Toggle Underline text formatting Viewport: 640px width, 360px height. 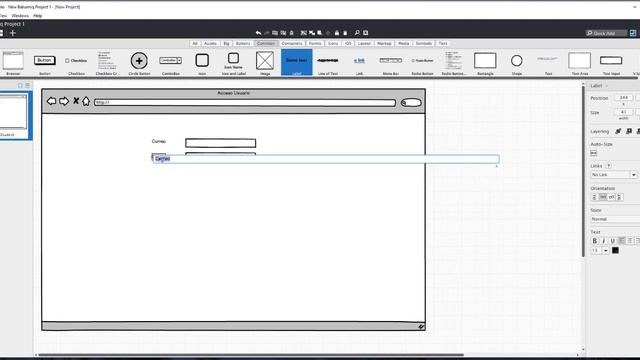point(612,241)
